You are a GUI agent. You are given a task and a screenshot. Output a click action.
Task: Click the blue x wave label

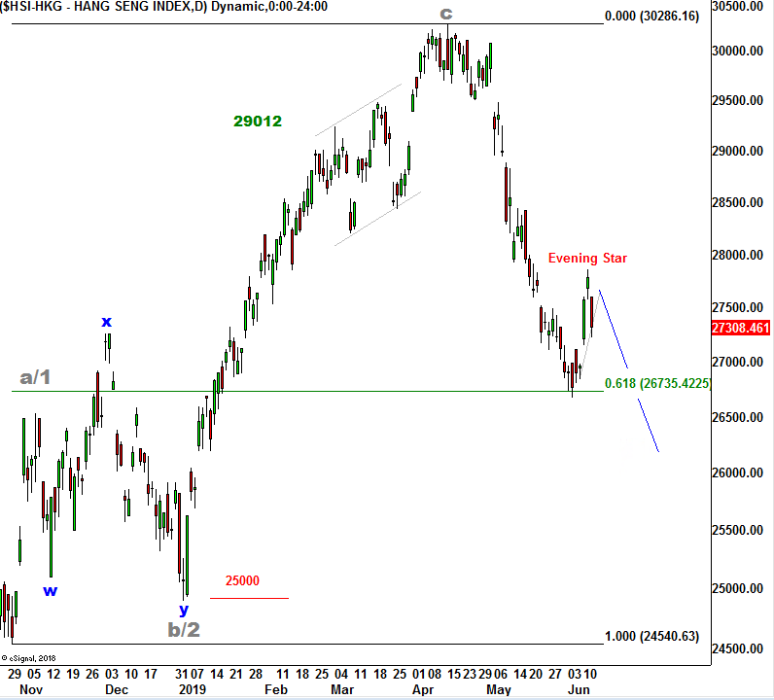pyautogui.click(x=106, y=321)
